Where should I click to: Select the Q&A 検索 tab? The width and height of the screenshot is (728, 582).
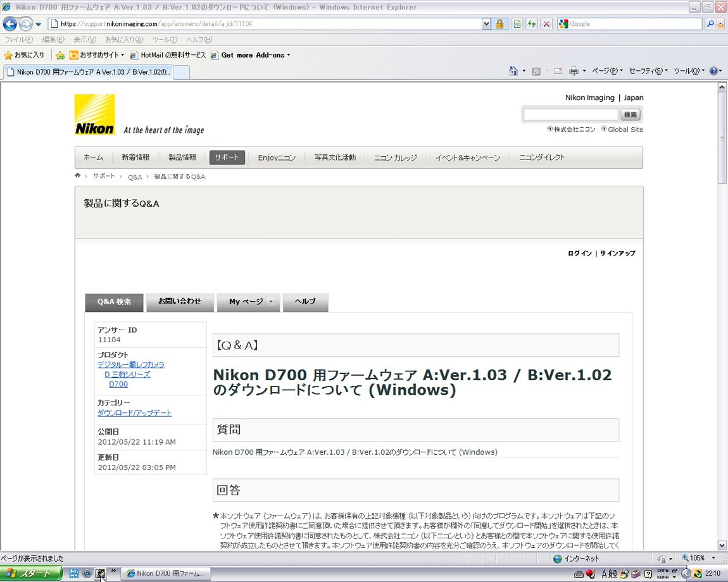click(114, 302)
